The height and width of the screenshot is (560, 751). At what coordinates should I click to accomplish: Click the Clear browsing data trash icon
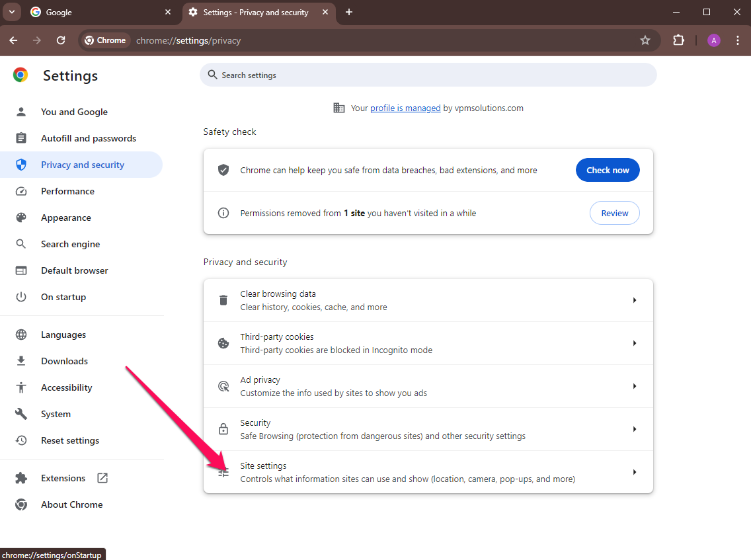click(223, 300)
